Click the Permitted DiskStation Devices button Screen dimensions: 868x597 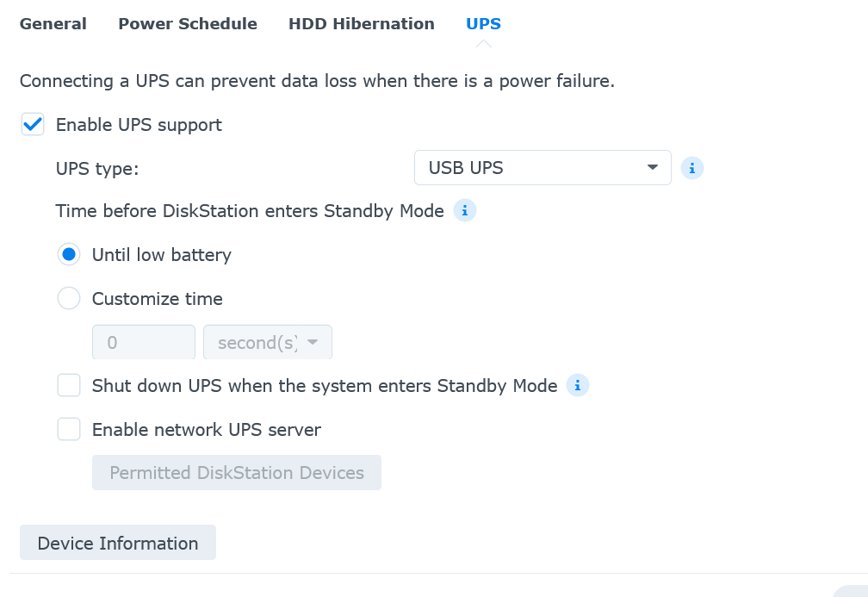pos(236,472)
